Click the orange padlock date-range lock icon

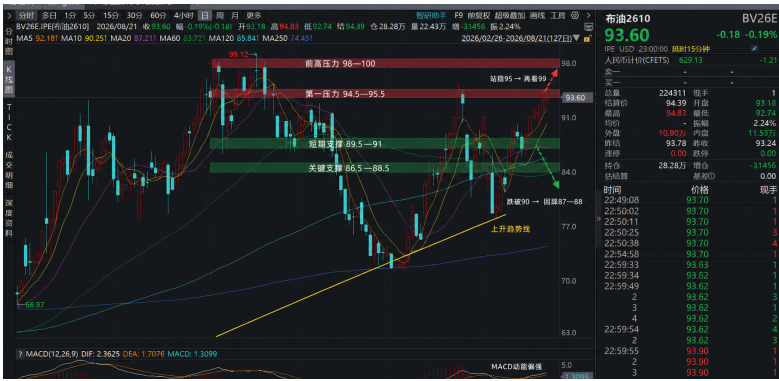click(588, 38)
